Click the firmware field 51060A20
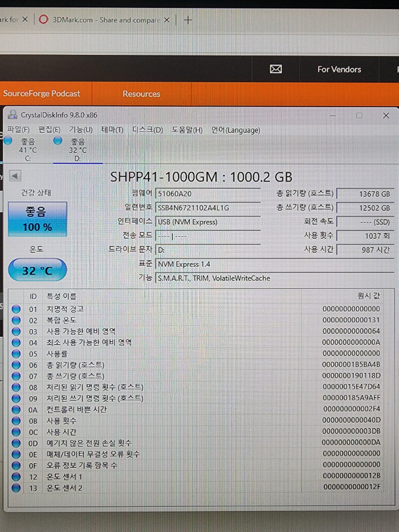Viewport: 399px width, 532px height. pyautogui.click(x=207, y=194)
